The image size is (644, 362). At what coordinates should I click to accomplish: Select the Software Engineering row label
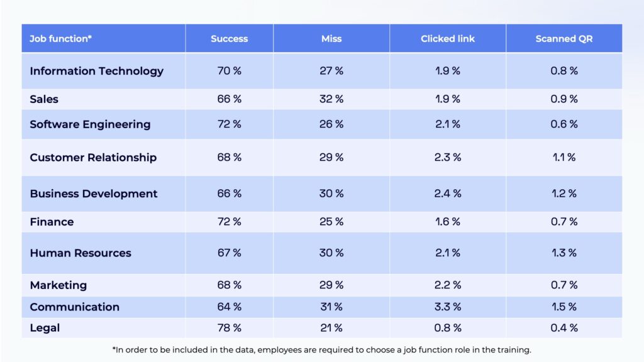[x=90, y=124]
